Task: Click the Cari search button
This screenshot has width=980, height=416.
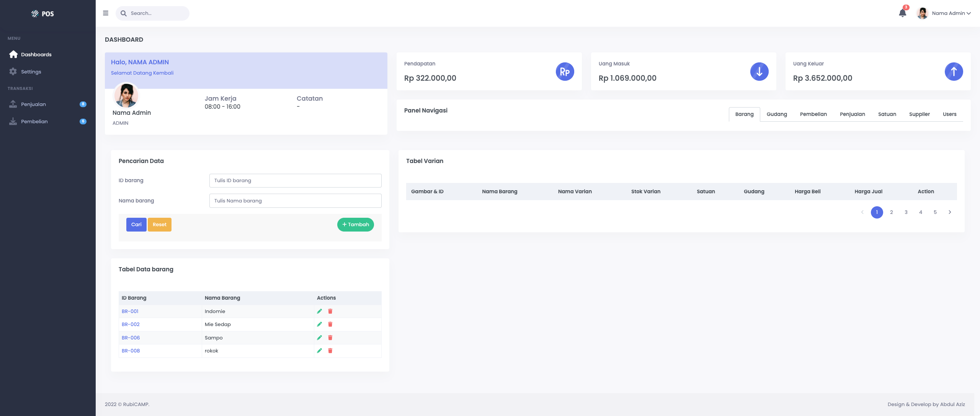Action: click(x=136, y=224)
